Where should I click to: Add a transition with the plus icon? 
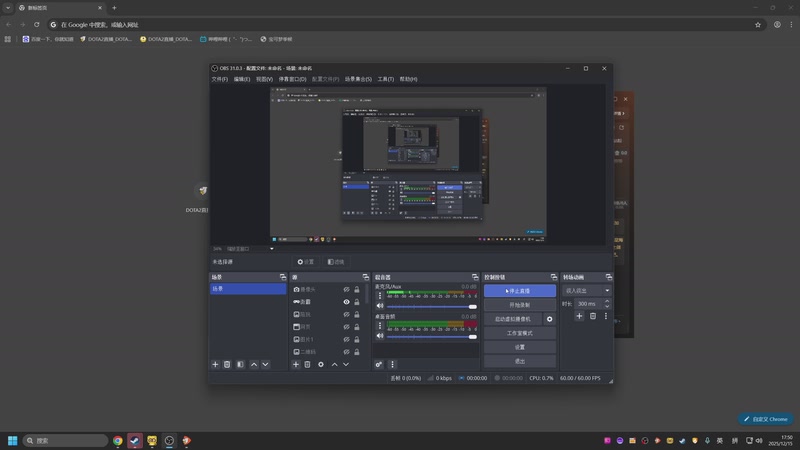click(579, 316)
